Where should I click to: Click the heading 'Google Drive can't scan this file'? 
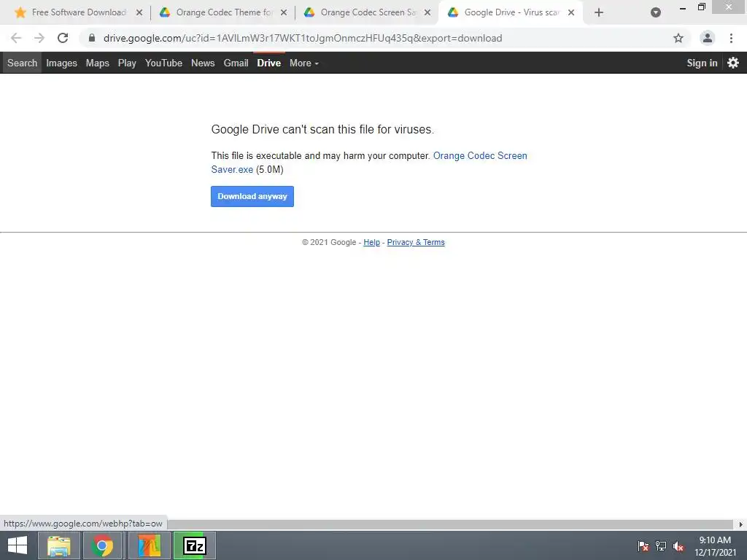[322, 130]
